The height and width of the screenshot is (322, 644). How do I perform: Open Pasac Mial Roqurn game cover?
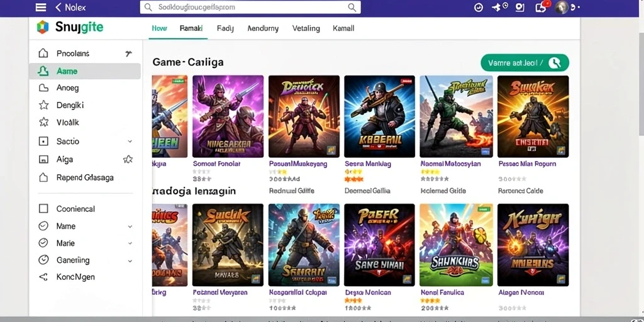[x=533, y=116]
